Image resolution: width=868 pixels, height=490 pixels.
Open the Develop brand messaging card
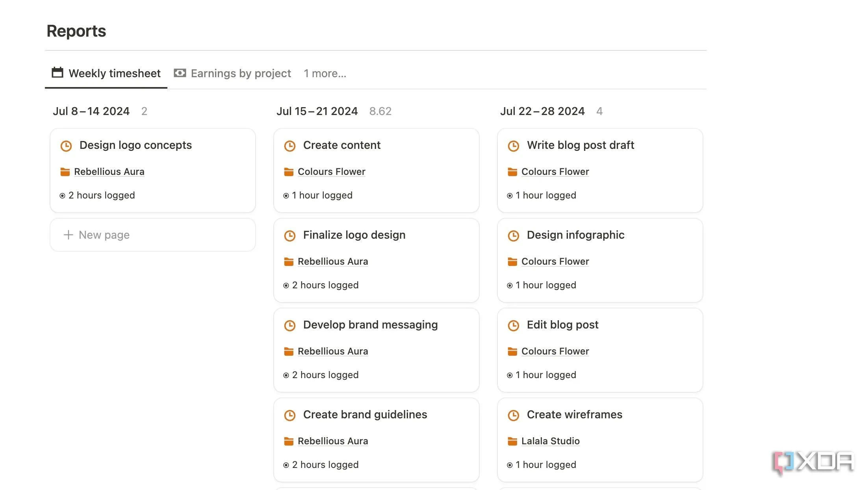click(370, 325)
